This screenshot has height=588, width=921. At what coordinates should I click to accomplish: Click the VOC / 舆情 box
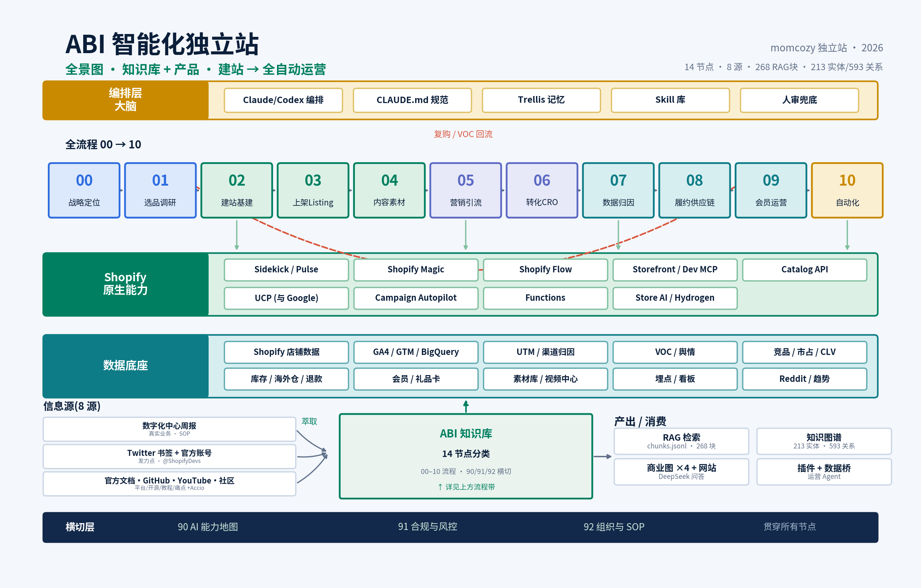pyautogui.click(x=675, y=352)
